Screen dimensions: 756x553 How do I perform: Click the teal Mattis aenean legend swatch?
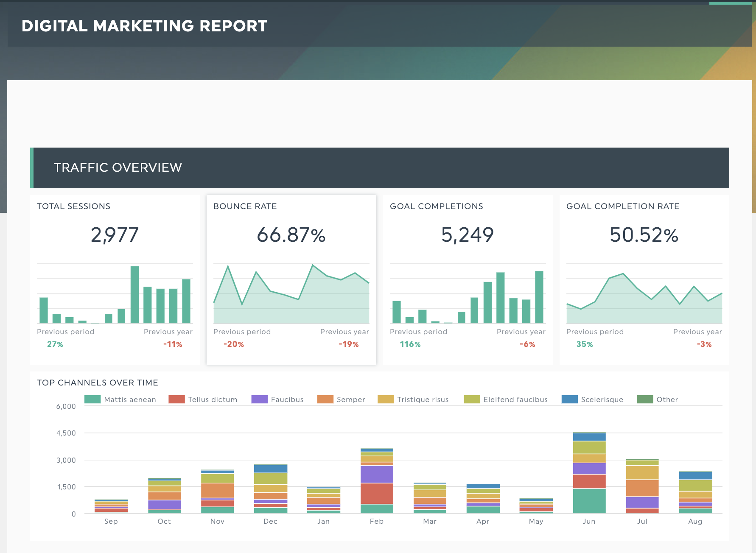(92, 399)
